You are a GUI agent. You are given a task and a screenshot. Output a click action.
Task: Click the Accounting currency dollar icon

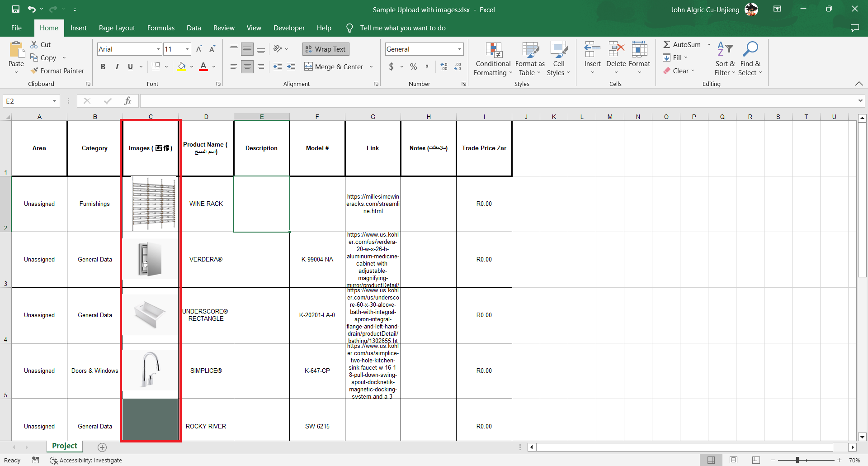(x=391, y=67)
